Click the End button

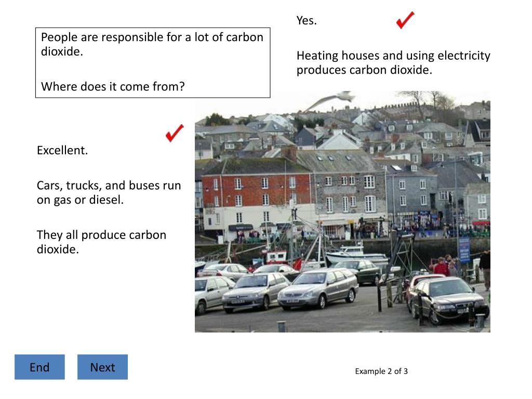pos(39,367)
